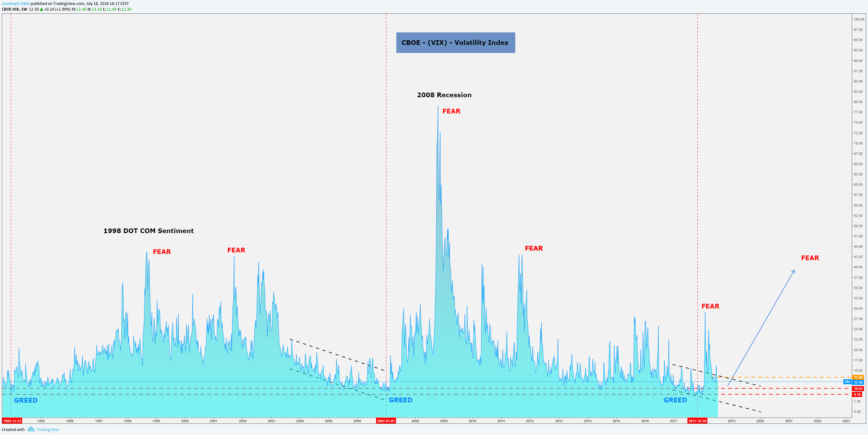Click the orange 13.30 price tag

tap(858, 377)
